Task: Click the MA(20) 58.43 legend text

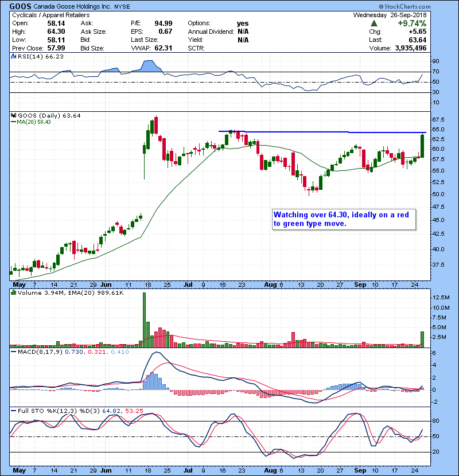Action: [x=34, y=122]
